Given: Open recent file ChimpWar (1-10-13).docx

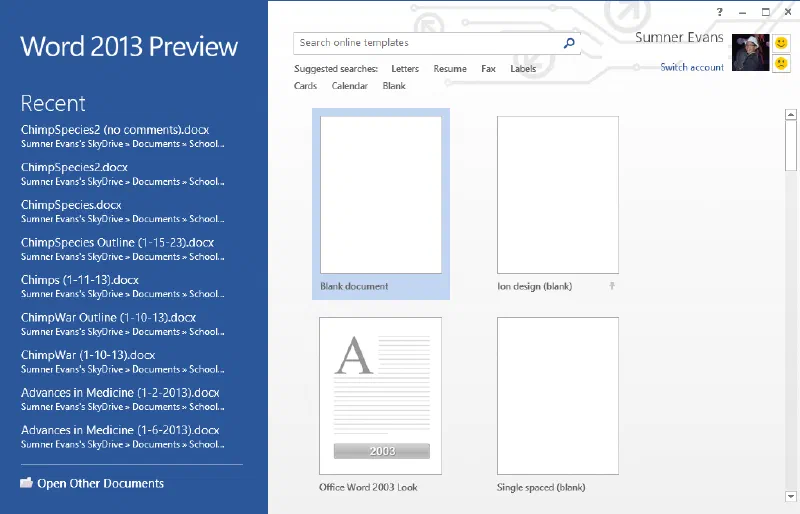Looking at the screenshot, I should point(122,361).
